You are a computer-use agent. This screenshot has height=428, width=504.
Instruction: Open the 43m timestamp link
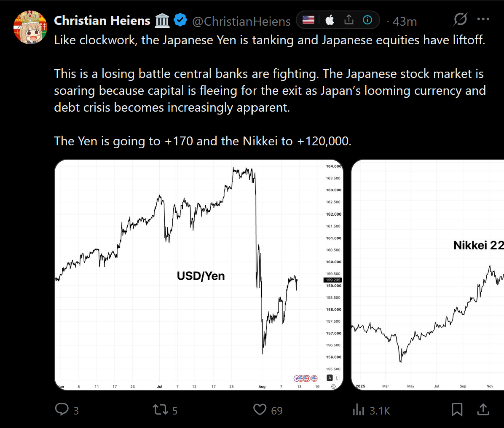[x=405, y=21]
